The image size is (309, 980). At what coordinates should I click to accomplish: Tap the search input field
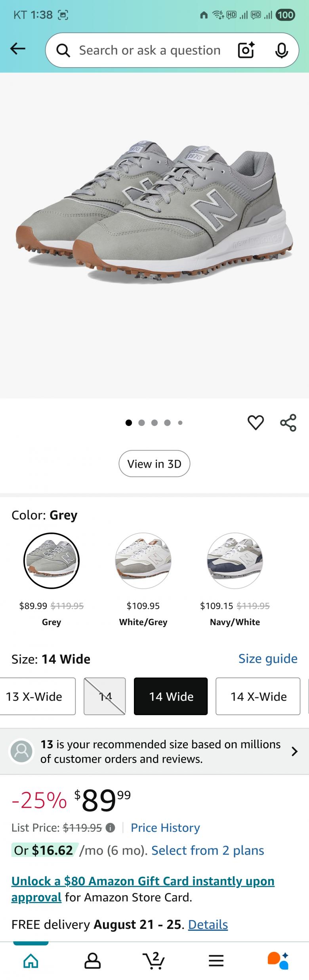[149, 50]
